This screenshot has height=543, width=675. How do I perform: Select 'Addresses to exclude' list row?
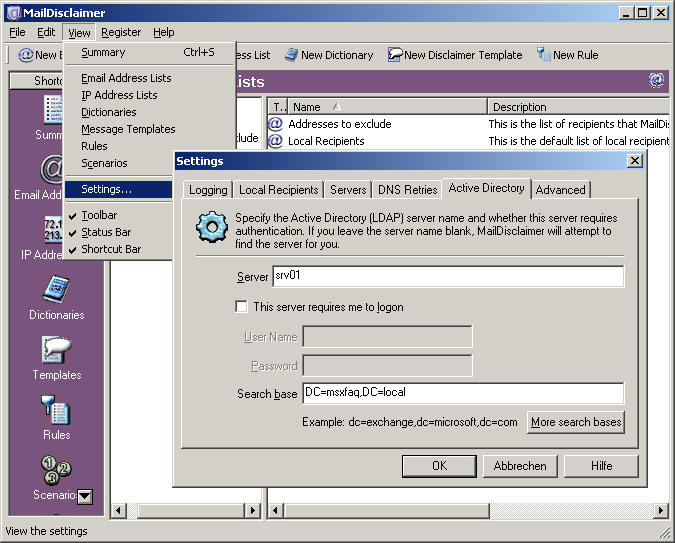point(468,124)
